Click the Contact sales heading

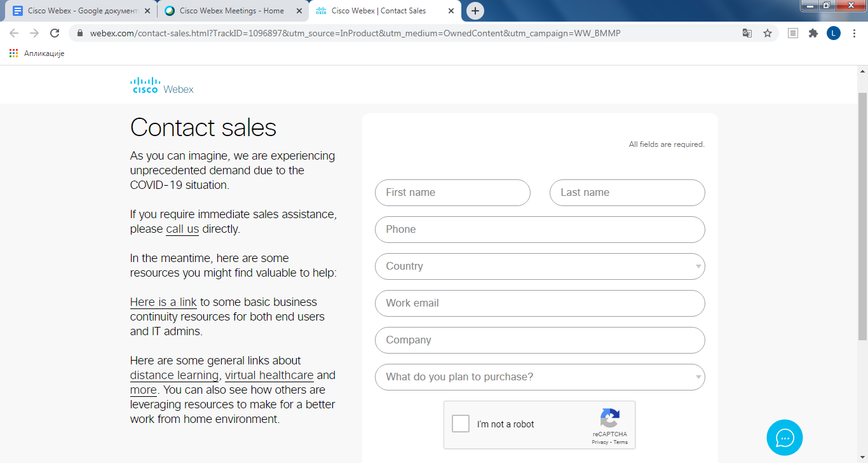click(x=203, y=128)
